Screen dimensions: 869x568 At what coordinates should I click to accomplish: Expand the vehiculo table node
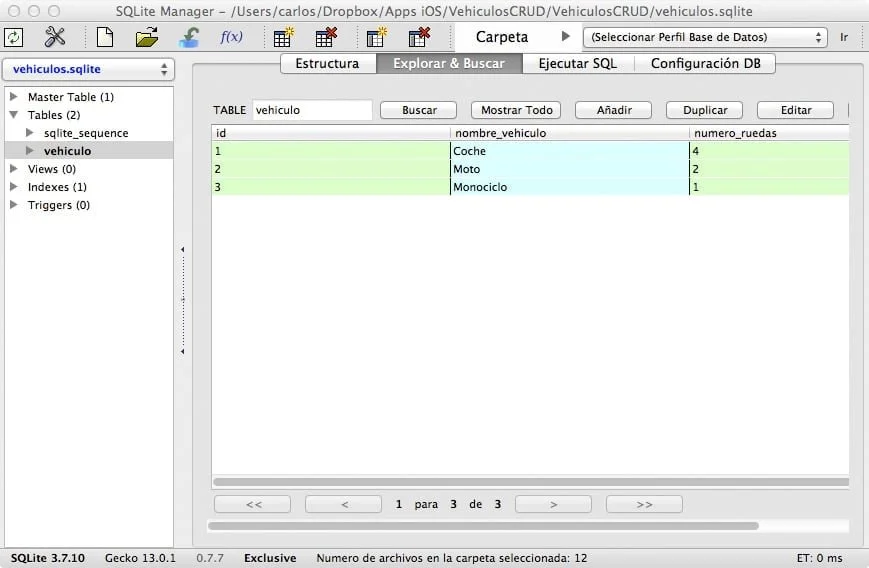tap(30, 151)
